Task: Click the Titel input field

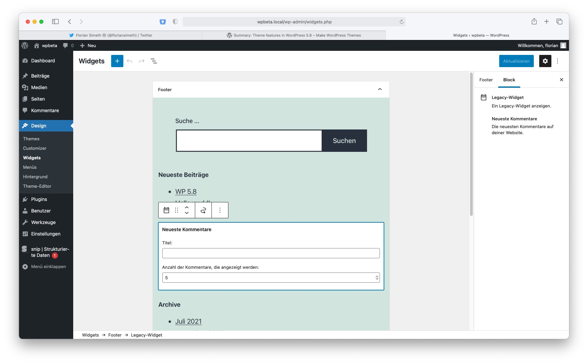Action: (x=270, y=253)
